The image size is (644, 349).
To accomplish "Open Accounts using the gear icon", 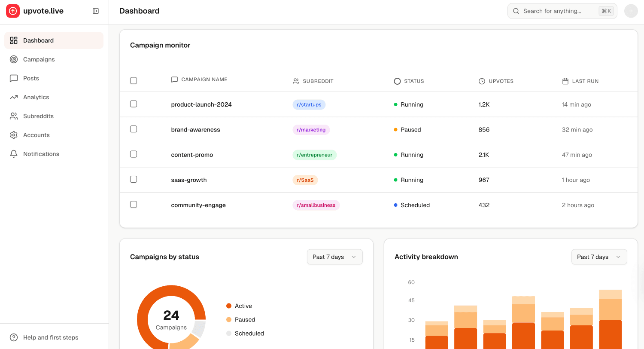I will click(13, 135).
